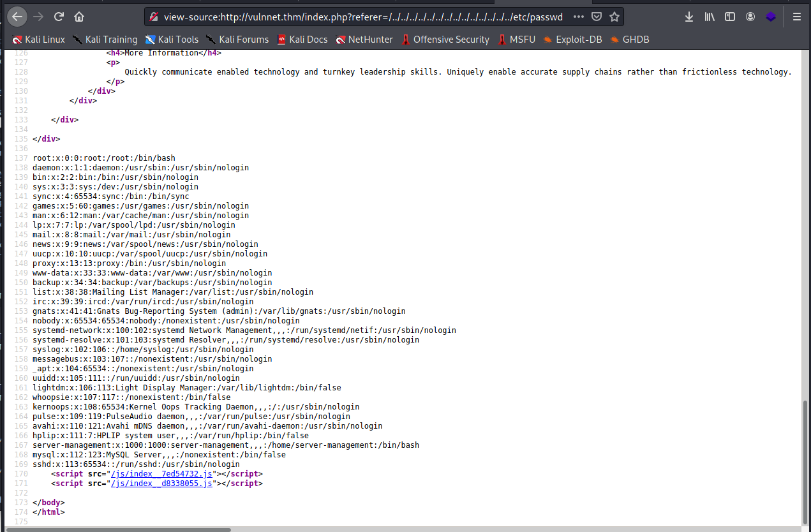
Task: Click the browser back arrow button
Action: click(17, 17)
